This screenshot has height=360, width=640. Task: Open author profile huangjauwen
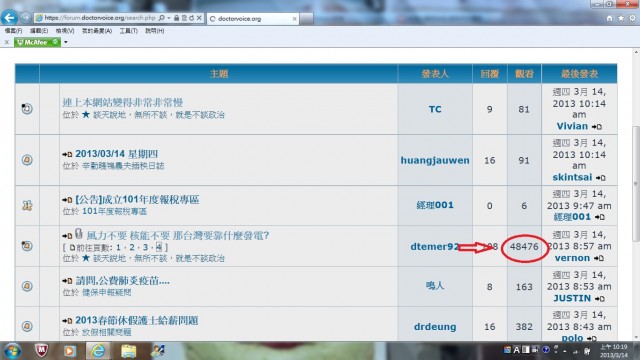tap(435, 160)
